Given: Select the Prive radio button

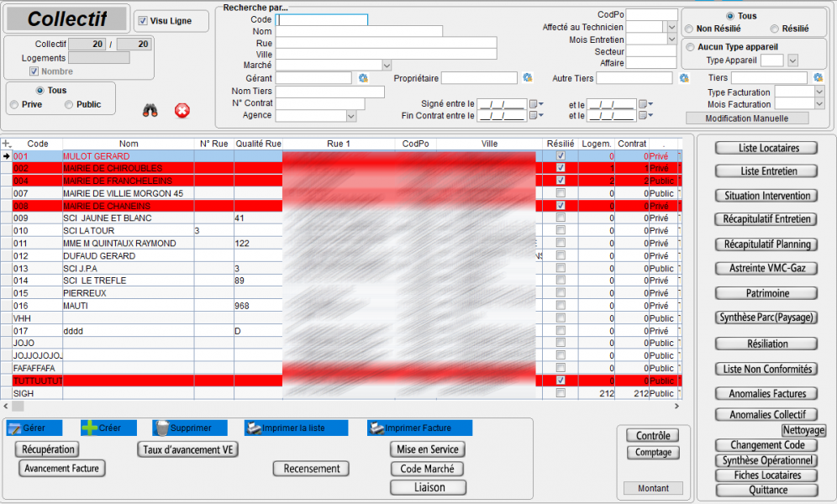Looking at the screenshot, I should click(x=14, y=104).
